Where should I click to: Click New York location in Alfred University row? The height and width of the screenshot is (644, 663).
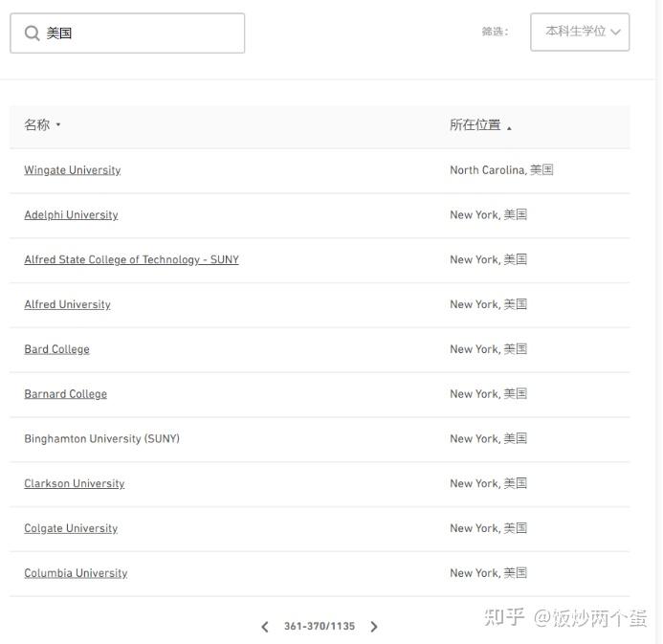488,304
